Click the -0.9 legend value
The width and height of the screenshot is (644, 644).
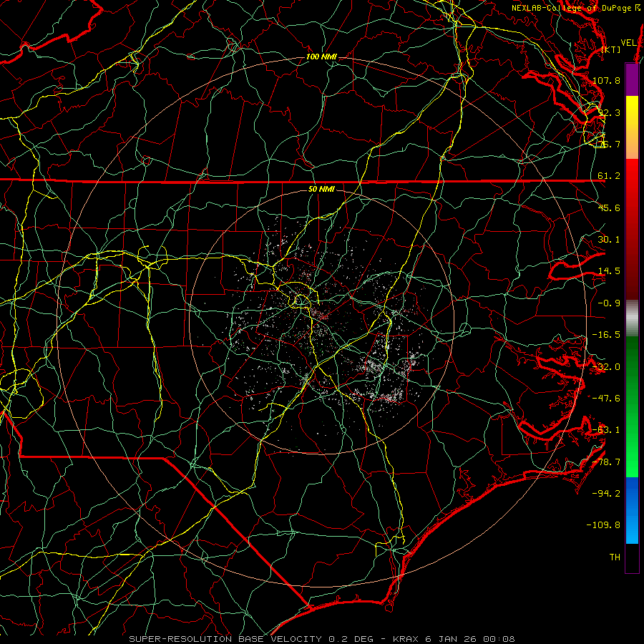(x=609, y=303)
